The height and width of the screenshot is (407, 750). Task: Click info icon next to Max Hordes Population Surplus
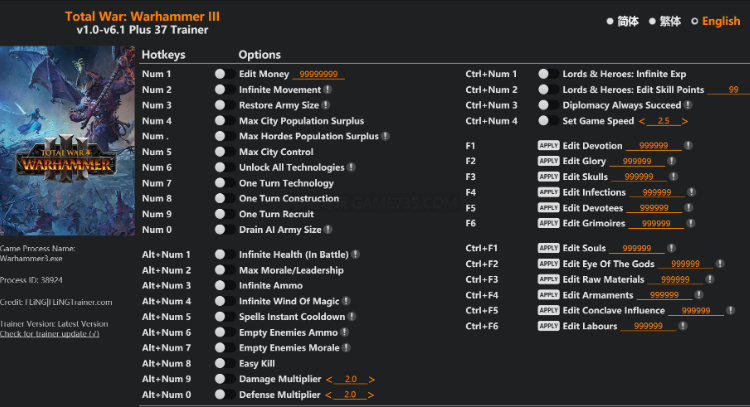point(386,136)
